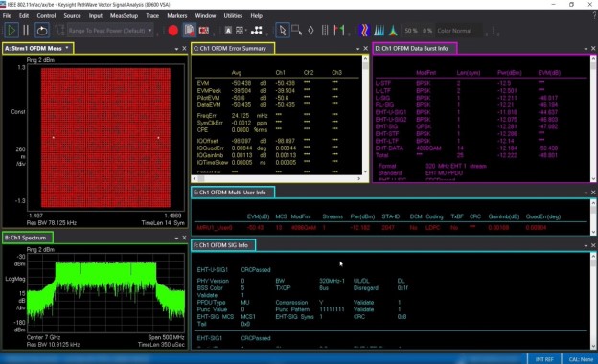Click the recording copy icon next to Record

(x=189, y=30)
